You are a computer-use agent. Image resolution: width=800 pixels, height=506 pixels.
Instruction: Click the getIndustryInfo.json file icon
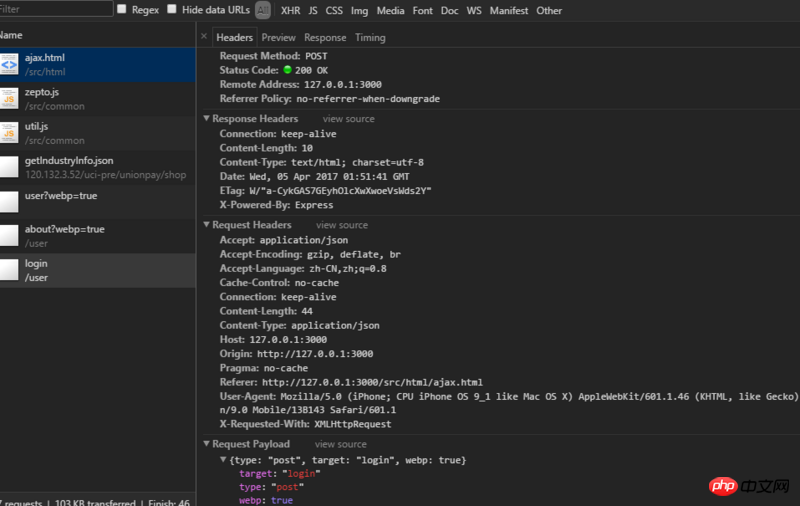pos(9,167)
